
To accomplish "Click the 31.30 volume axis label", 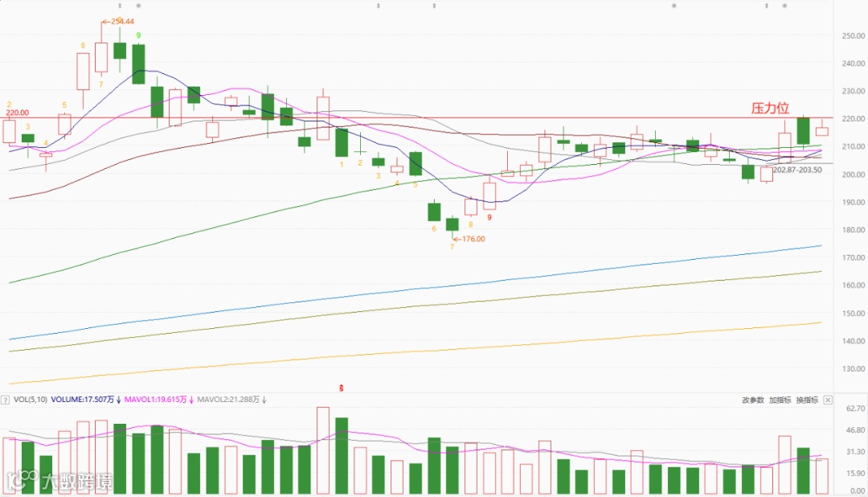I will coord(856,452).
